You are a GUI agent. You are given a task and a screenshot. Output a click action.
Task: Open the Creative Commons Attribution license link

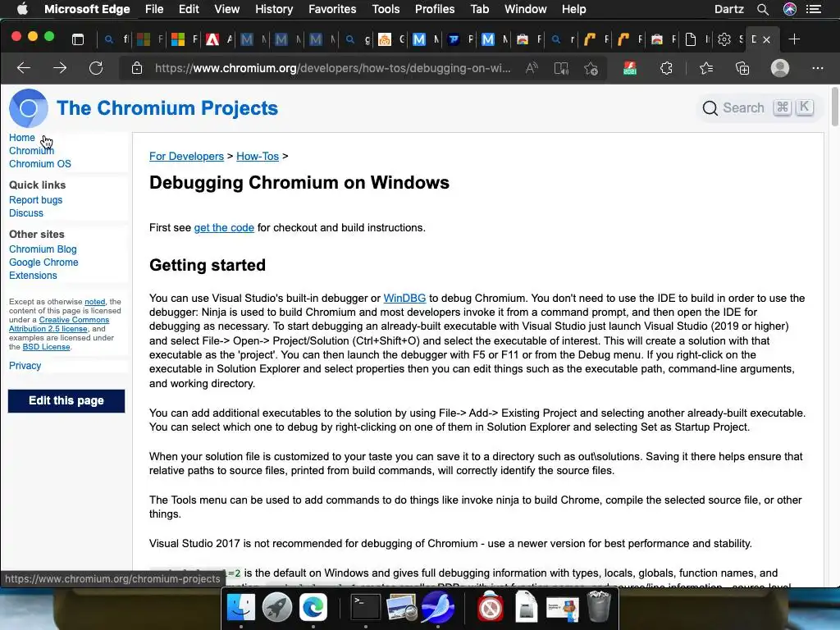[x=59, y=324]
